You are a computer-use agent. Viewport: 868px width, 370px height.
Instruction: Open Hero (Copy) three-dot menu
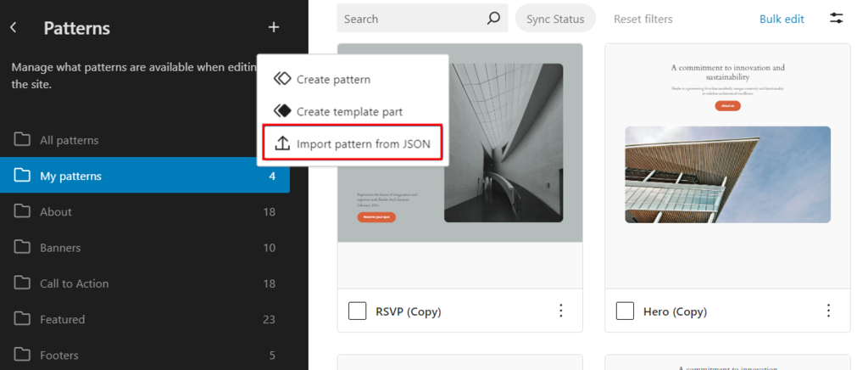point(828,311)
